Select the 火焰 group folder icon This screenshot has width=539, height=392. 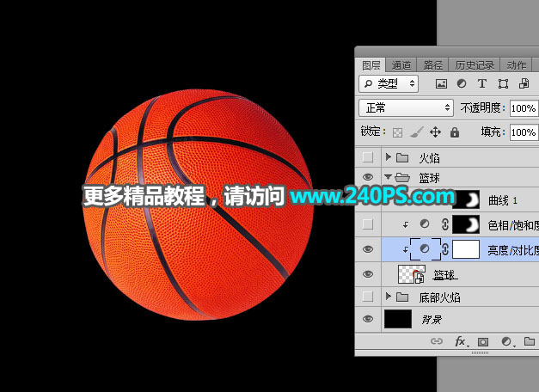pos(402,158)
